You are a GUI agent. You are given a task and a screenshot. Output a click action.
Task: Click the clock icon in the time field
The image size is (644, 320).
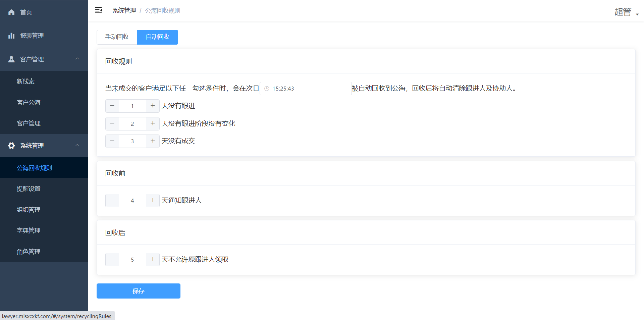267,89
